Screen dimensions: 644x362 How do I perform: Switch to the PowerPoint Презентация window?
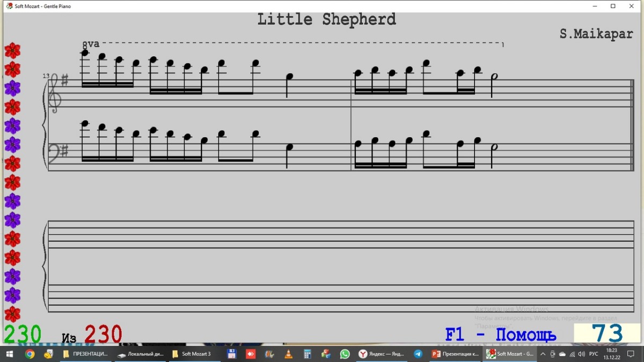click(x=456, y=354)
